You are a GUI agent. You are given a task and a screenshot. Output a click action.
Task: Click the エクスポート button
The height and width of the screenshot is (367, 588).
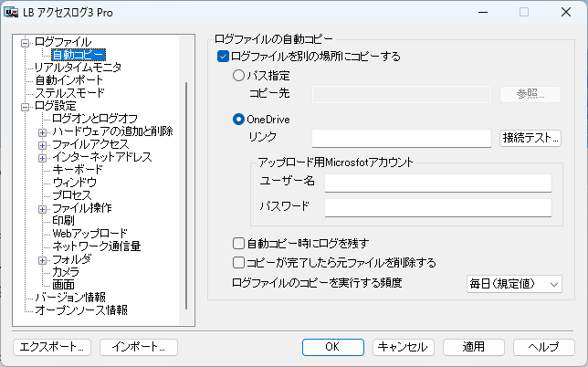tap(52, 347)
